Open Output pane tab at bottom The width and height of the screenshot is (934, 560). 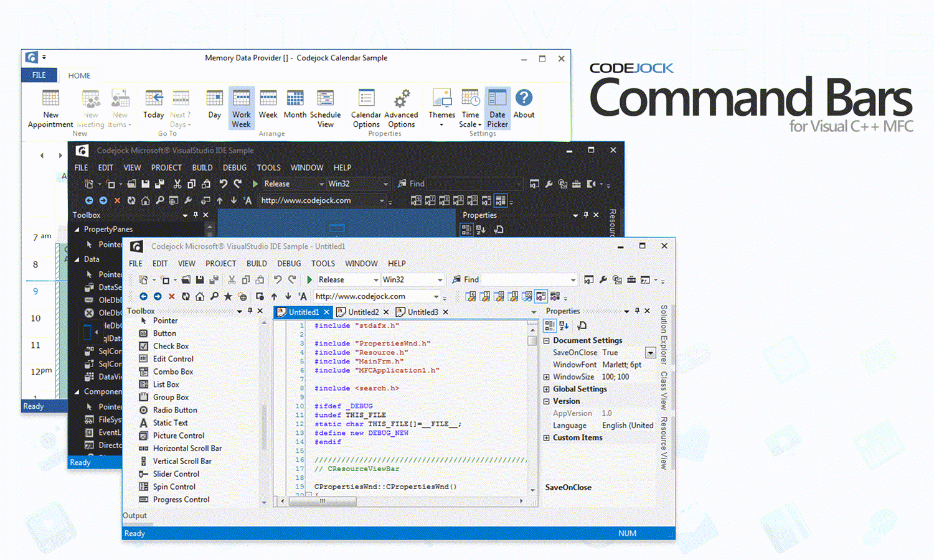tap(134, 516)
